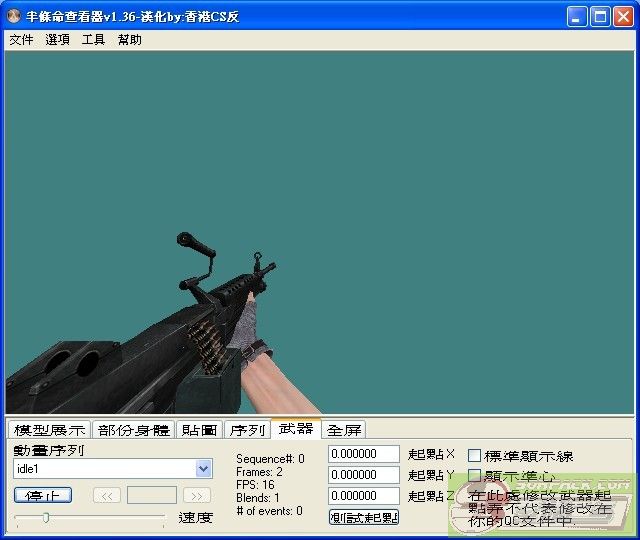Screen dimensions: 640x540
Task: Switch to the 部份身體 tab
Action: click(x=133, y=430)
